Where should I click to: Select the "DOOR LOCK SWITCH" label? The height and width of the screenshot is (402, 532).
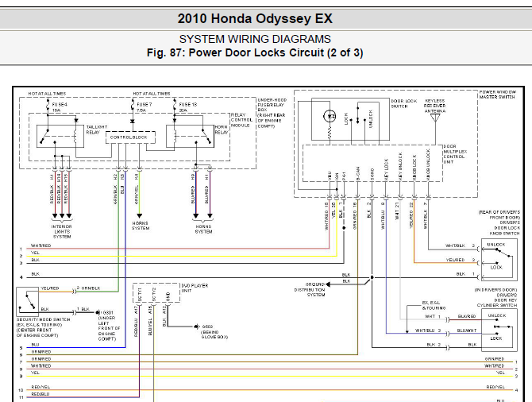(403, 103)
